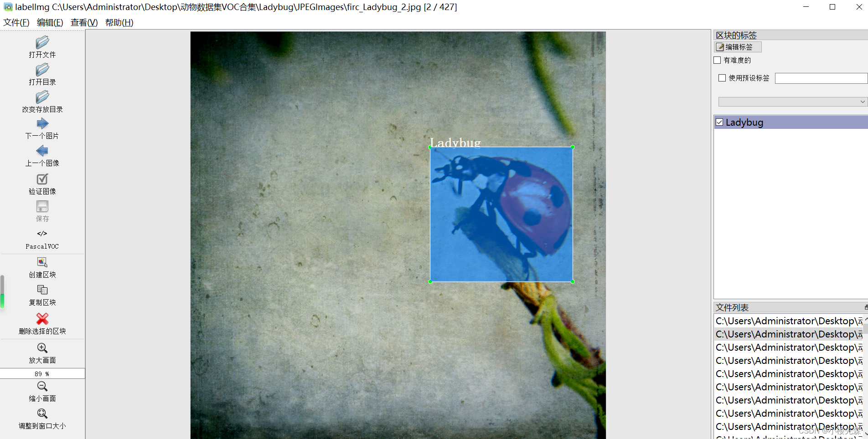Select the Ladybug entry in label list
The height and width of the screenshot is (439, 868).
(x=791, y=122)
